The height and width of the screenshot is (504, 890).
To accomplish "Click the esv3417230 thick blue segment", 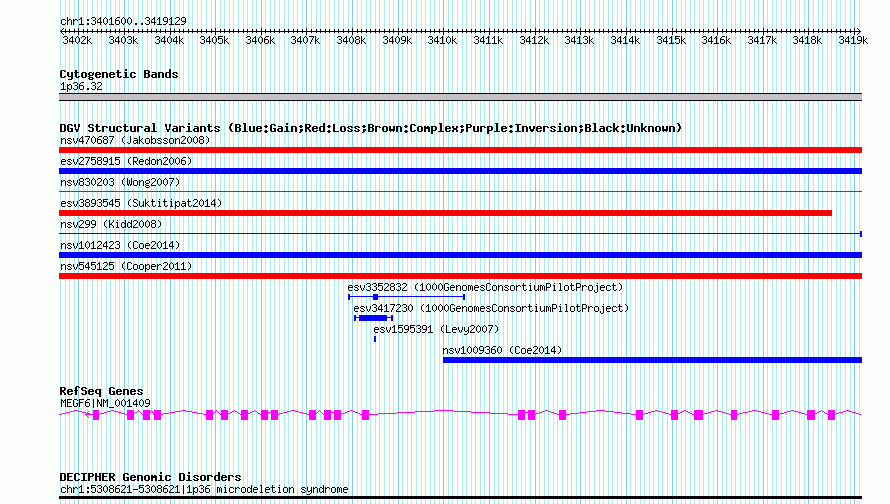I will (x=373, y=318).
